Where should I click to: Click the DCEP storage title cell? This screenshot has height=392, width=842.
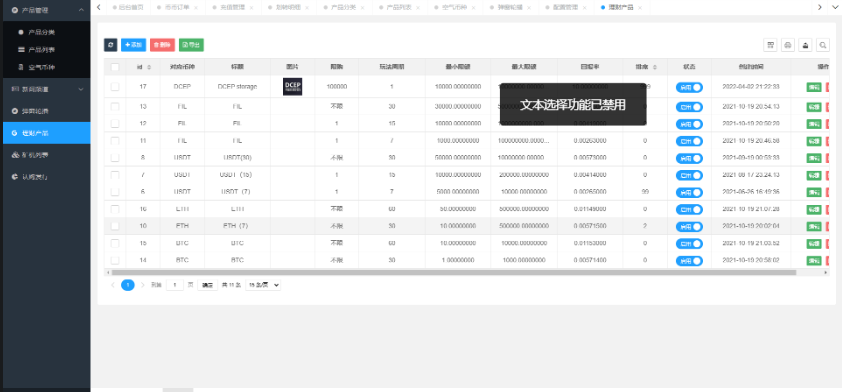point(237,86)
